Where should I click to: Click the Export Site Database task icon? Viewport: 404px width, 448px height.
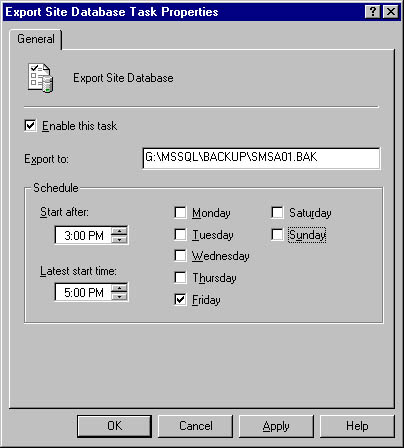40,78
